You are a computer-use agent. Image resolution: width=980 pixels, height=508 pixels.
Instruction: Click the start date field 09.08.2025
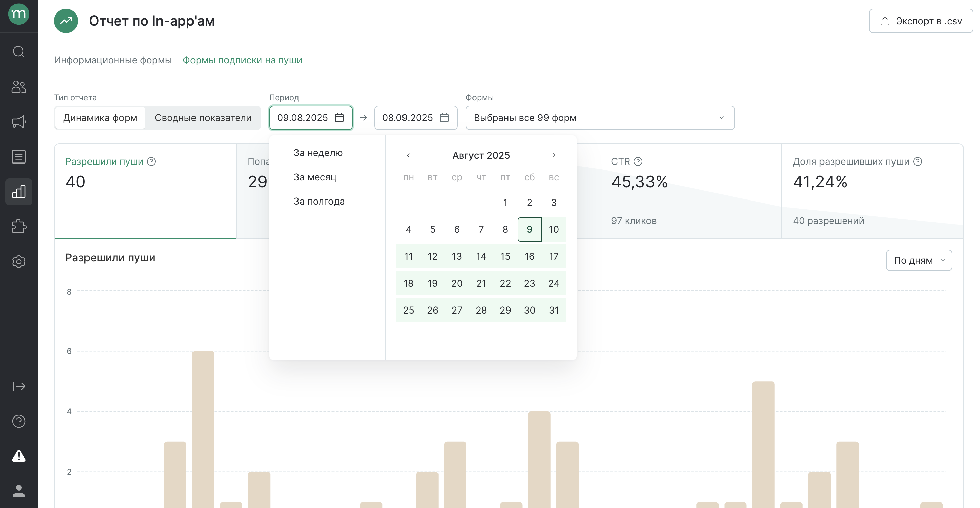tap(311, 118)
